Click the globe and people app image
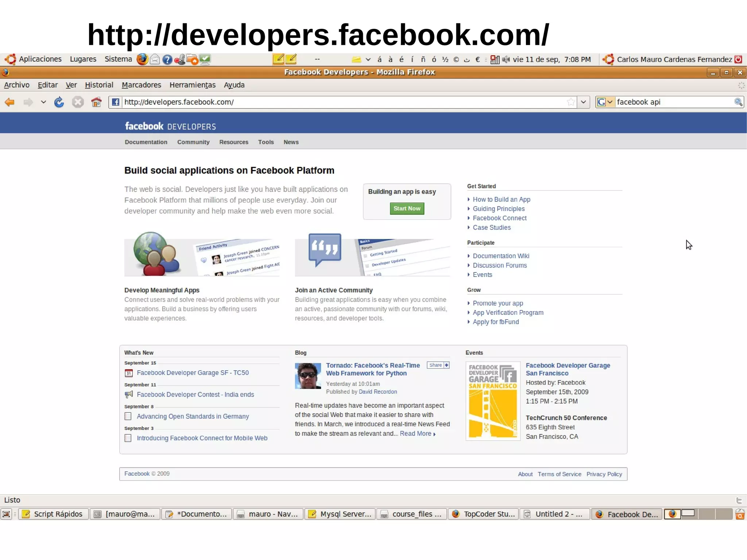Image resolution: width=747 pixels, height=560 pixels. tap(202, 254)
